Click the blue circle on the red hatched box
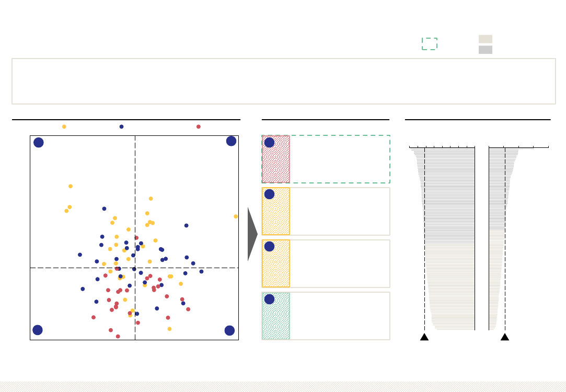Viewport: 566px width, 392px height. (x=269, y=143)
